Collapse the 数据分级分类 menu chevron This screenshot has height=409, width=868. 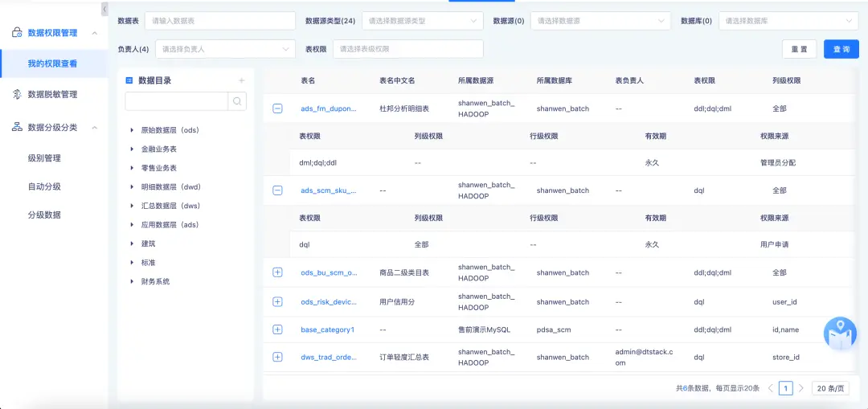pos(95,127)
